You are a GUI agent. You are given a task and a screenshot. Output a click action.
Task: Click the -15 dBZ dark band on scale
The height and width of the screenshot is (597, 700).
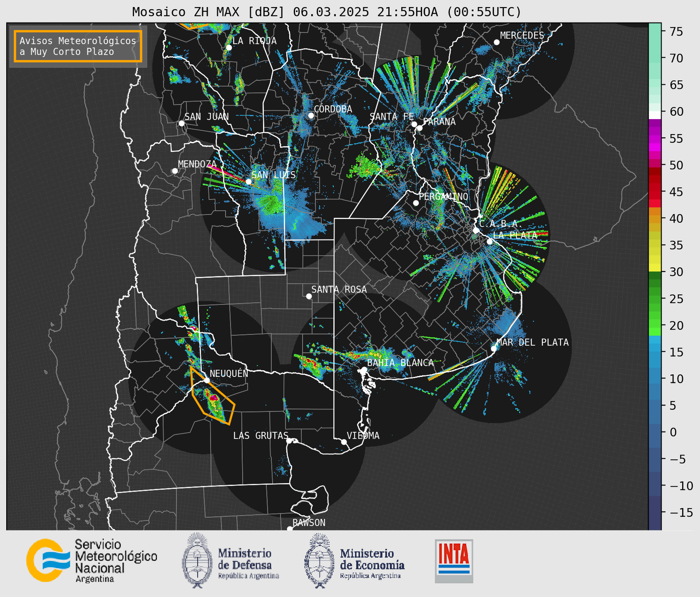(654, 513)
